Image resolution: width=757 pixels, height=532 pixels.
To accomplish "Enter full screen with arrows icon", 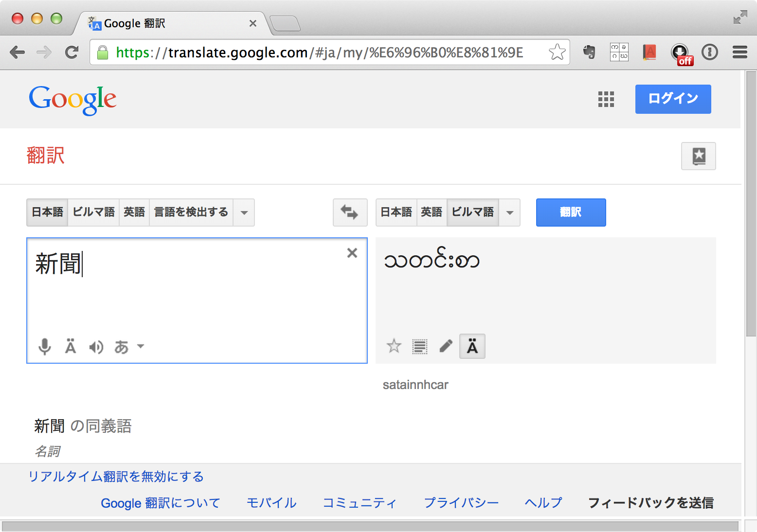I will pyautogui.click(x=740, y=18).
